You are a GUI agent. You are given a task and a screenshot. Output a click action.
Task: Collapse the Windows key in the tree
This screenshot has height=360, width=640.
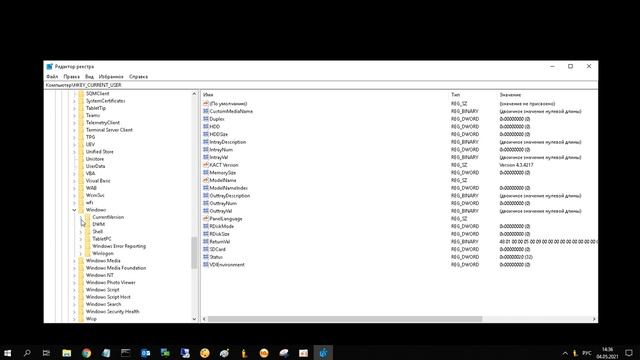click(x=74, y=210)
